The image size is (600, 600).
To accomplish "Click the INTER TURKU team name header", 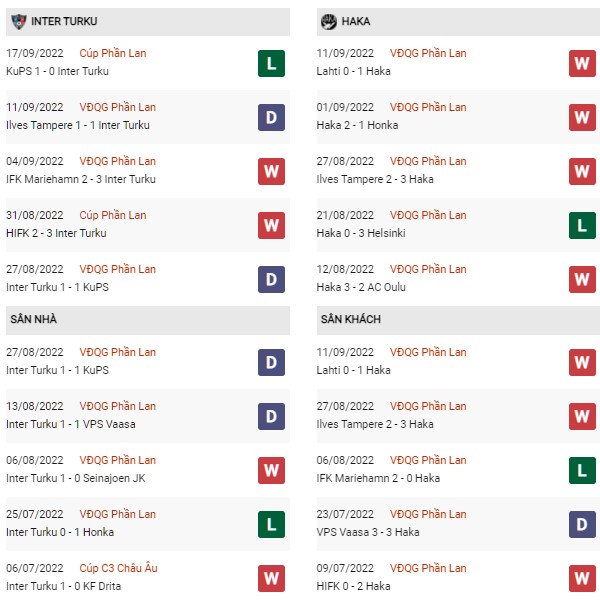I will point(64,21).
